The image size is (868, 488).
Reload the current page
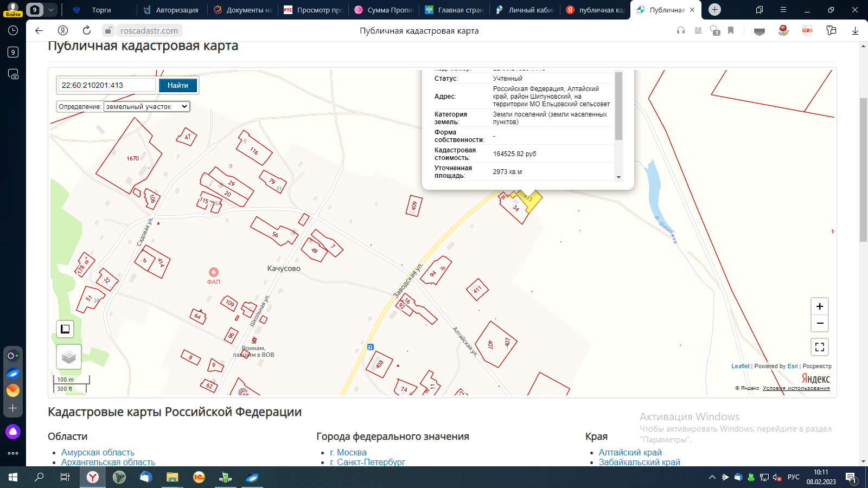click(x=87, y=30)
